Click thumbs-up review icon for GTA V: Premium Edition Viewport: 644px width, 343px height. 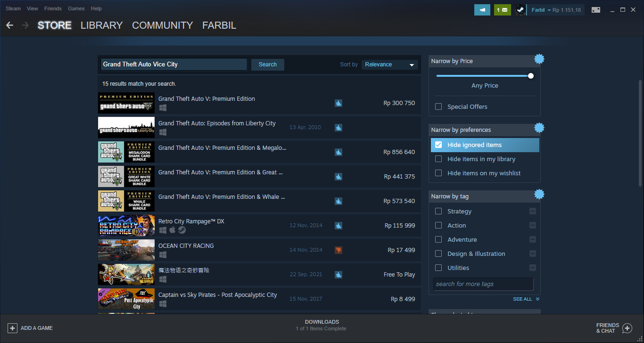pos(339,103)
